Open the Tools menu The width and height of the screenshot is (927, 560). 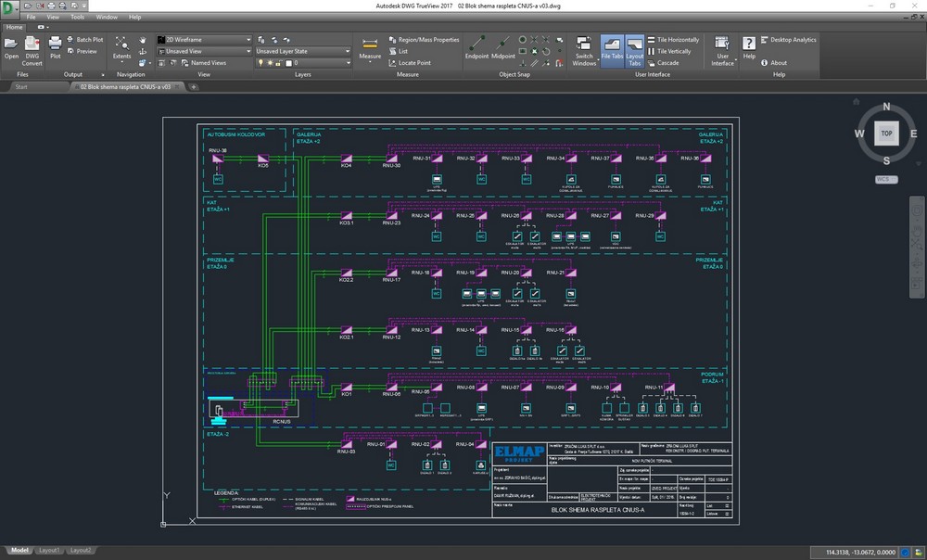pos(77,17)
